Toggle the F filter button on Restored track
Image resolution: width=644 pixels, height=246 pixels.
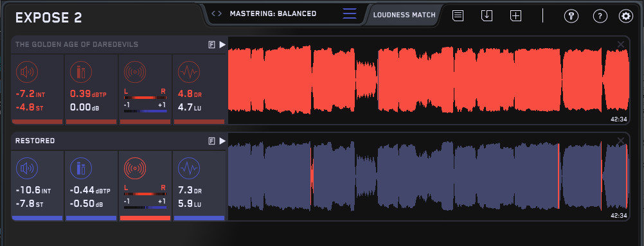[x=211, y=141]
